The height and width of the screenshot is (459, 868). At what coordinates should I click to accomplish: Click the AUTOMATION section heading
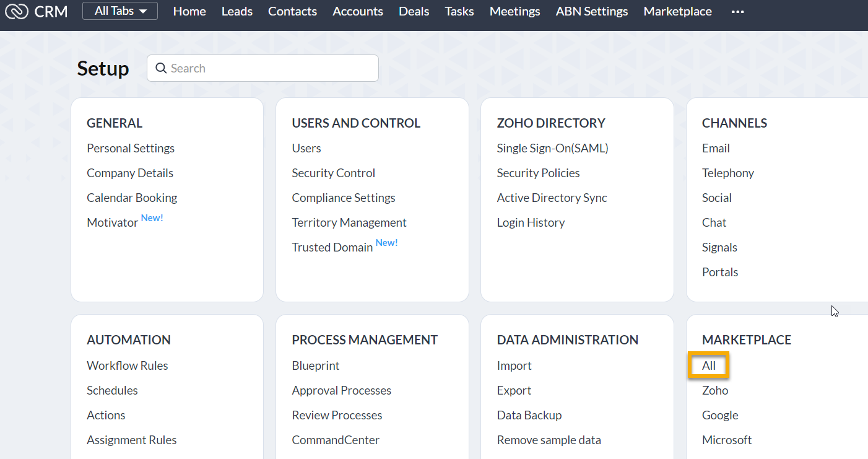(x=129, y=339)
